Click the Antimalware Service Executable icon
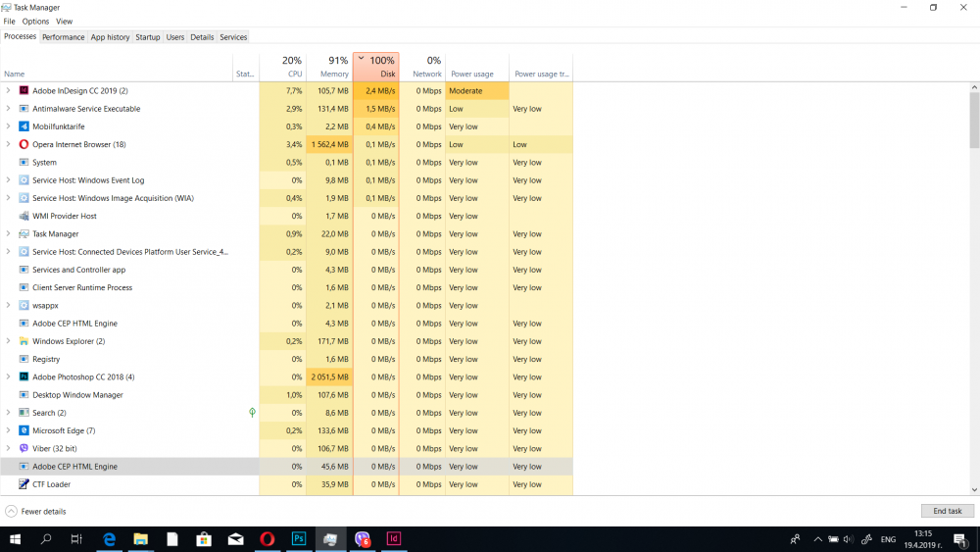 pos(24,109)
